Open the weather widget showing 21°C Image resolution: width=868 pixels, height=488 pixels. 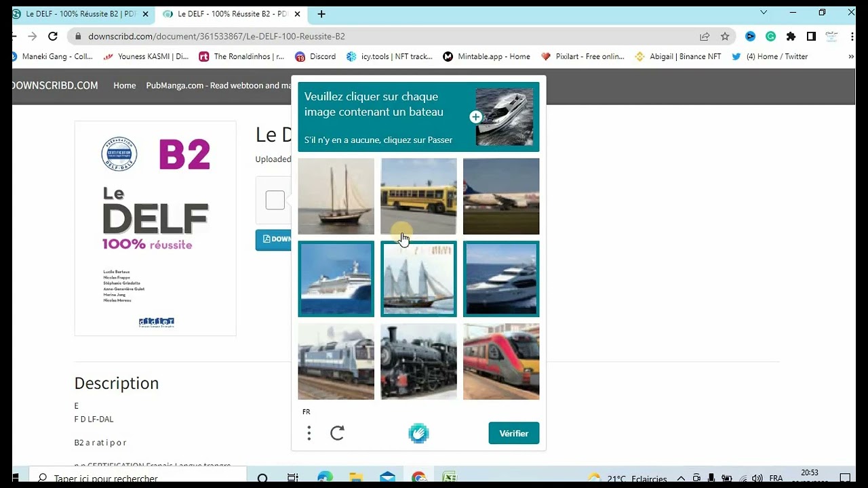coord(627,479)
